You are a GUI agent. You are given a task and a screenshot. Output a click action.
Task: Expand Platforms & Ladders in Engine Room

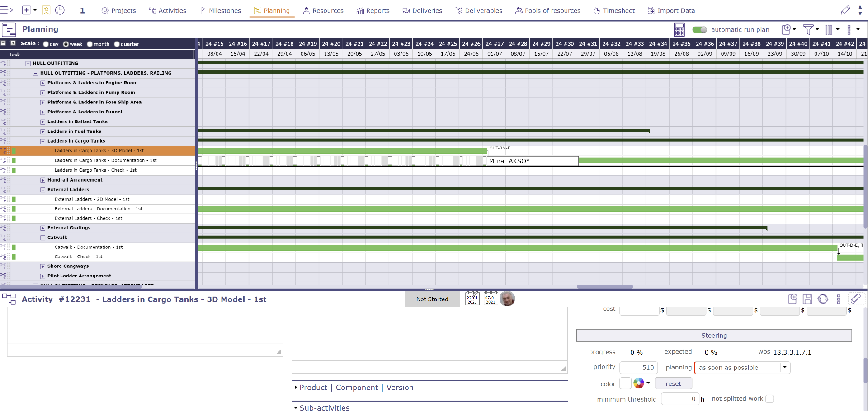[x=43, y=83]
